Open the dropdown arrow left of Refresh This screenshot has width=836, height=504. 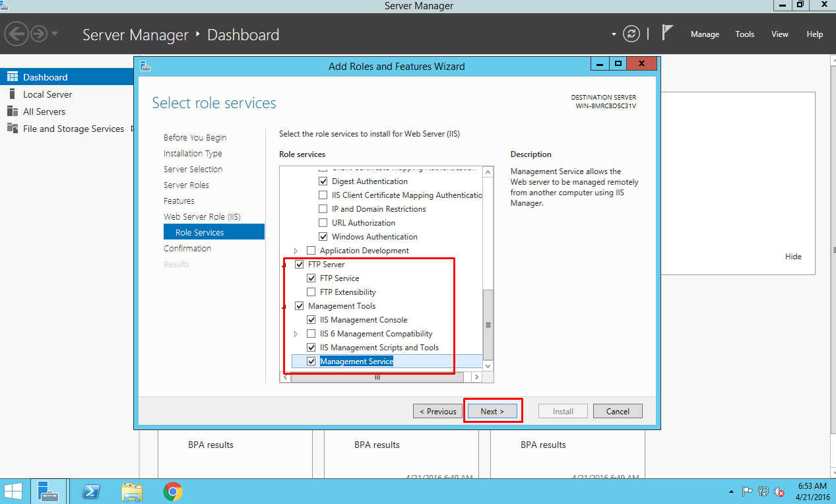pyautogui.click(x=614, y=34)
